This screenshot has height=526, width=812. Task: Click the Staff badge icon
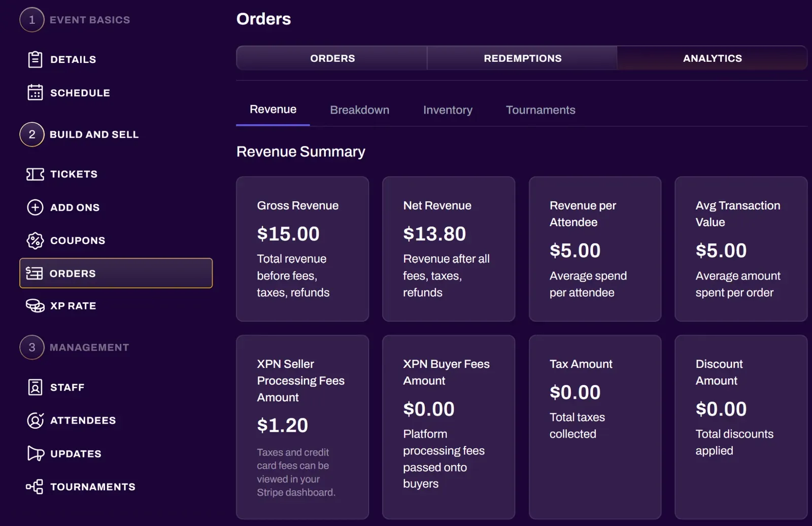coord(35,388)
